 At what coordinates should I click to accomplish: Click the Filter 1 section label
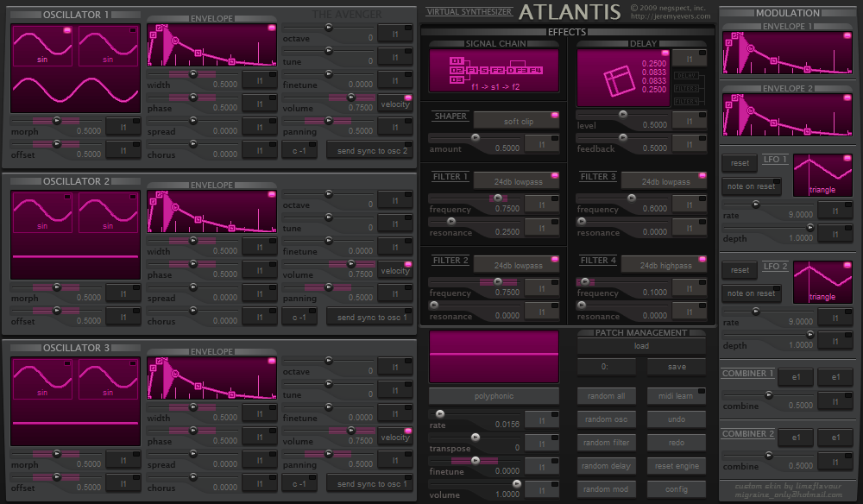tap(450, 177)
